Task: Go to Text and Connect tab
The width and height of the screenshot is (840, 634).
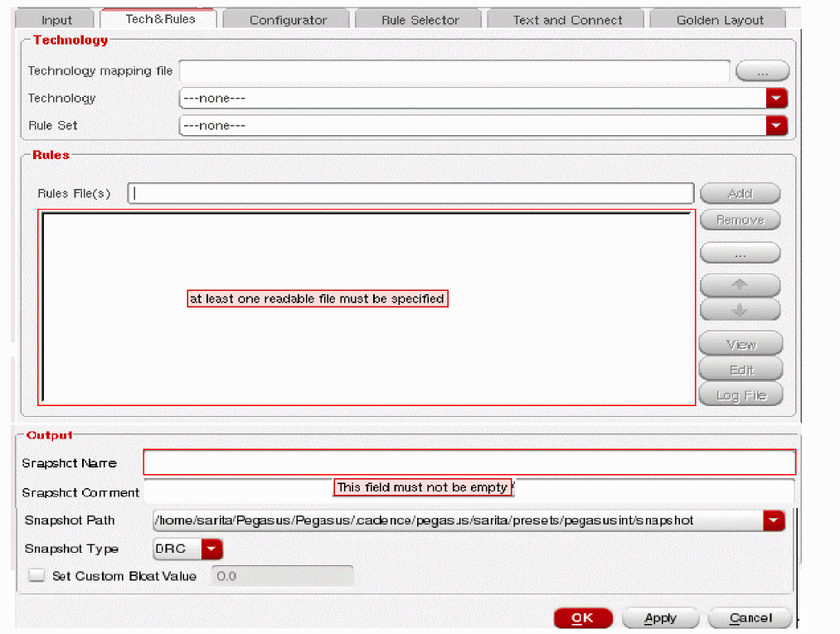Action: point(567,20)
